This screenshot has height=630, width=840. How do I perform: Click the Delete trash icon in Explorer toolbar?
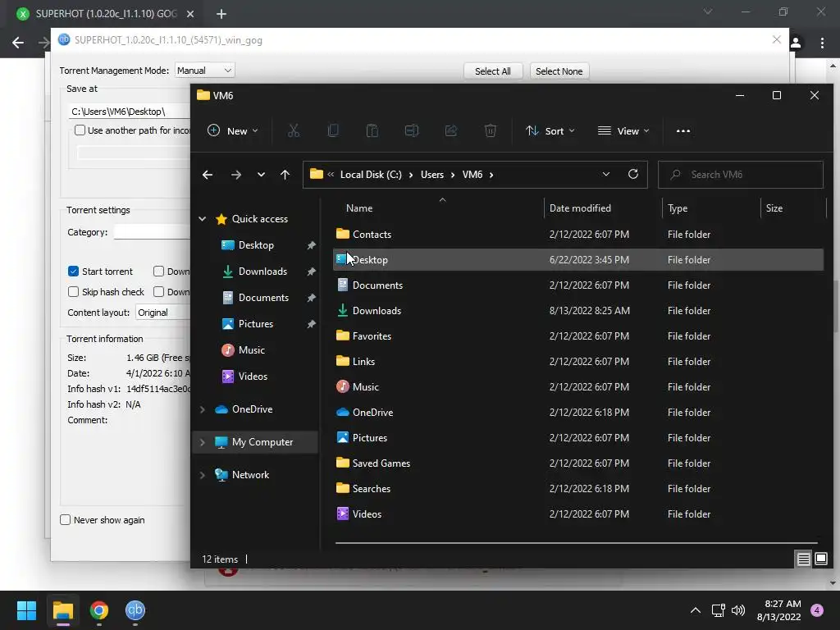coord(491,130)
